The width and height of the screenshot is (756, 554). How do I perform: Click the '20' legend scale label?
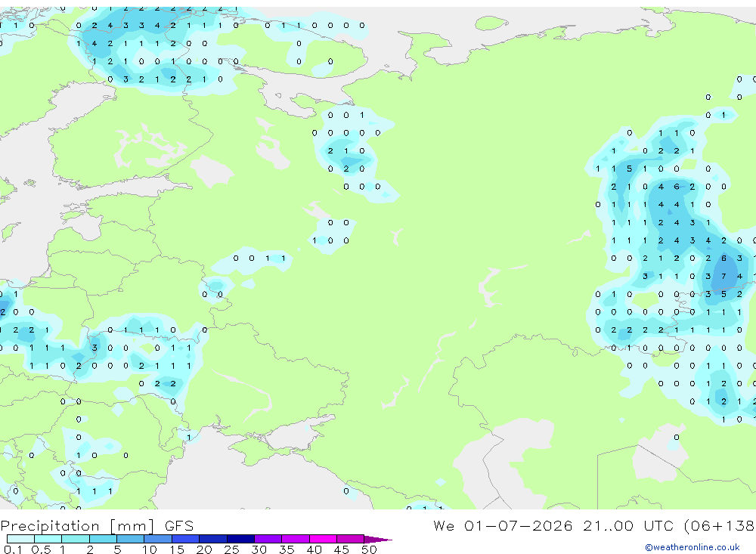[x=204, y=549]
